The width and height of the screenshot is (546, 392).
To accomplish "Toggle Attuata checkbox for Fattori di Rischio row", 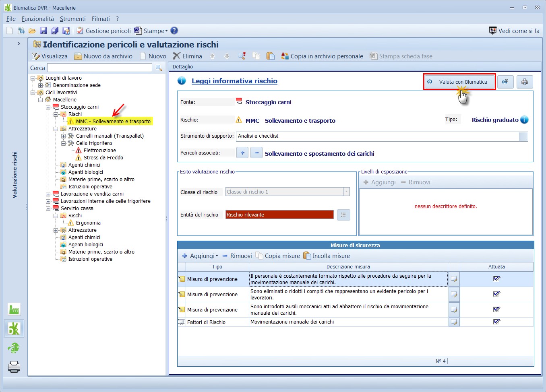I will (x=496, y=322).
